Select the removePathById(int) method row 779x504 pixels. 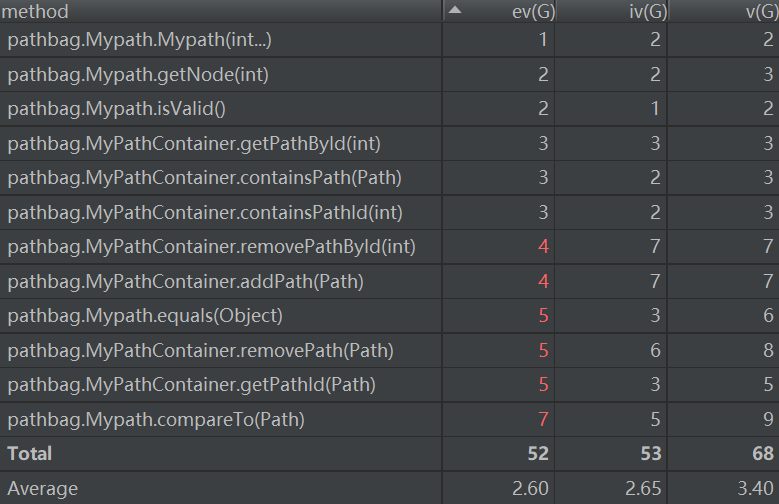pos(211,246)
